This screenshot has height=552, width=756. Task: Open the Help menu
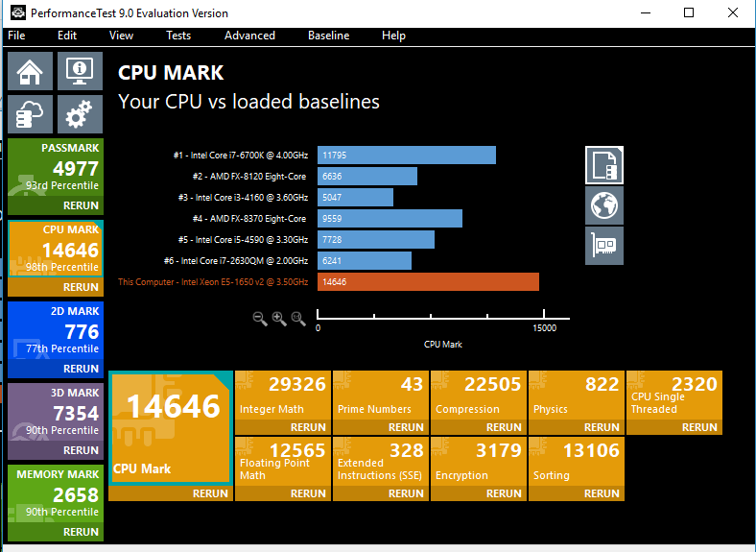coord(393,36)
